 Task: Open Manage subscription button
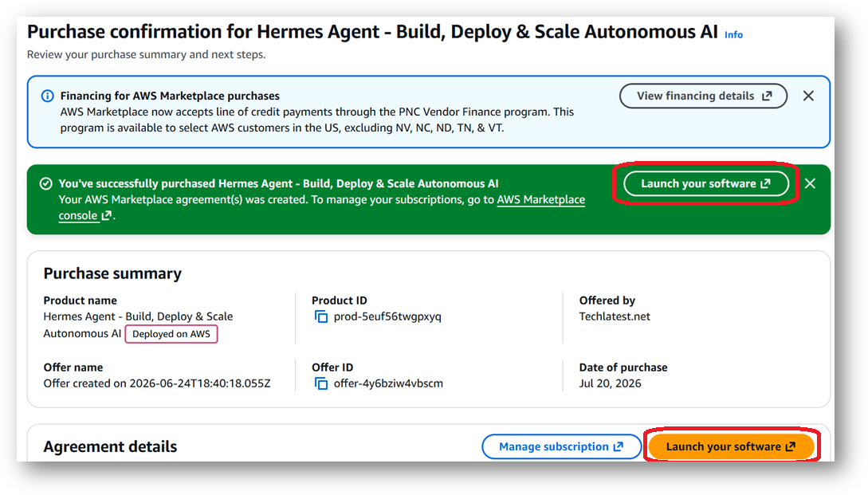click(x=561, y=447)
